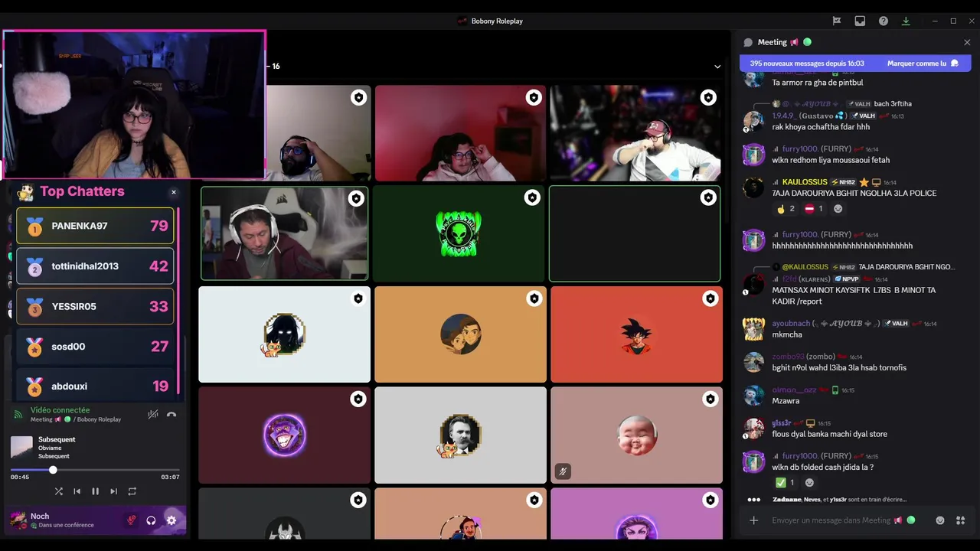
Task: Open Meeting / Bobony Roleplay channel link
Action: (x=76, y=419)
